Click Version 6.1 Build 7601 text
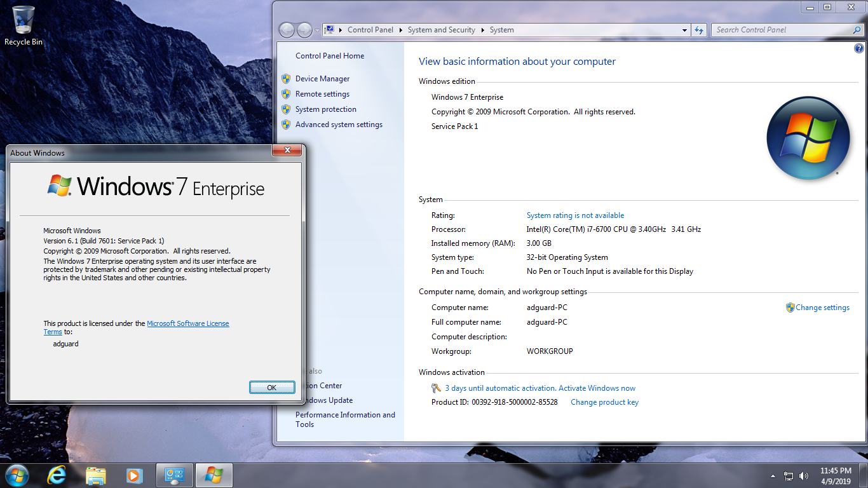This screenshot has height=488, width=868. [x=104, y=241]
